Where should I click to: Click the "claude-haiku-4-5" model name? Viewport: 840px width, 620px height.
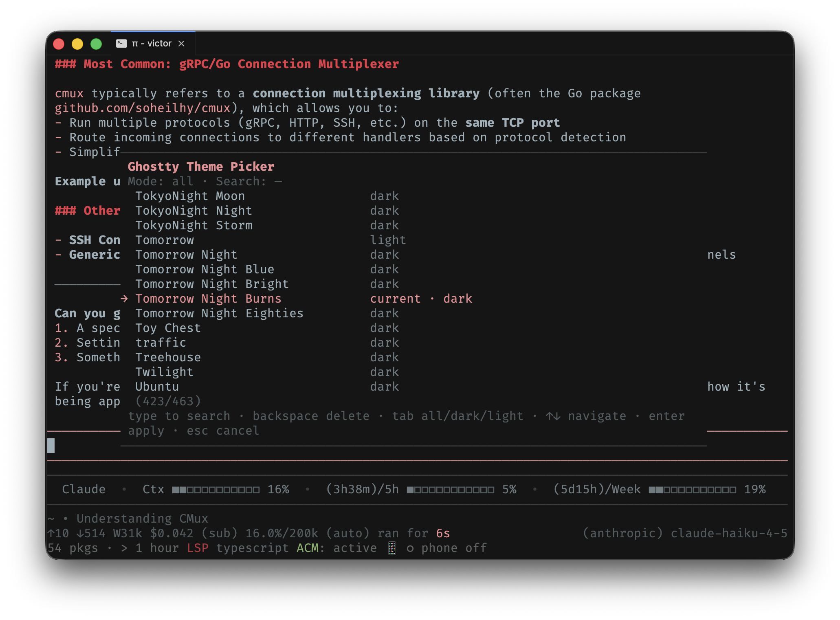(729, 534)
